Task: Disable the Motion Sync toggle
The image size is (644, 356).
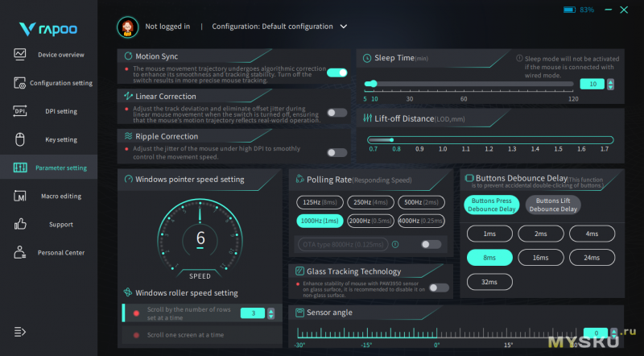Action: click(336, 72)
